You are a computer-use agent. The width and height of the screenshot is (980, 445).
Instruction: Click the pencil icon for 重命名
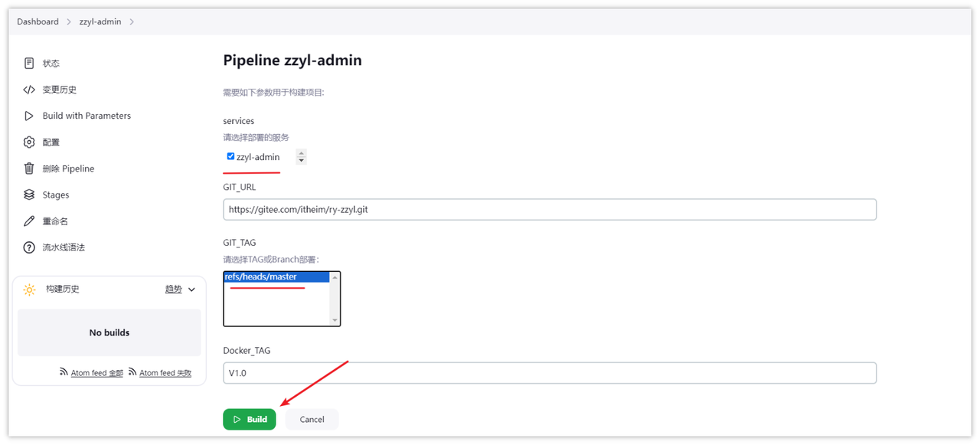tap(29, 221)
